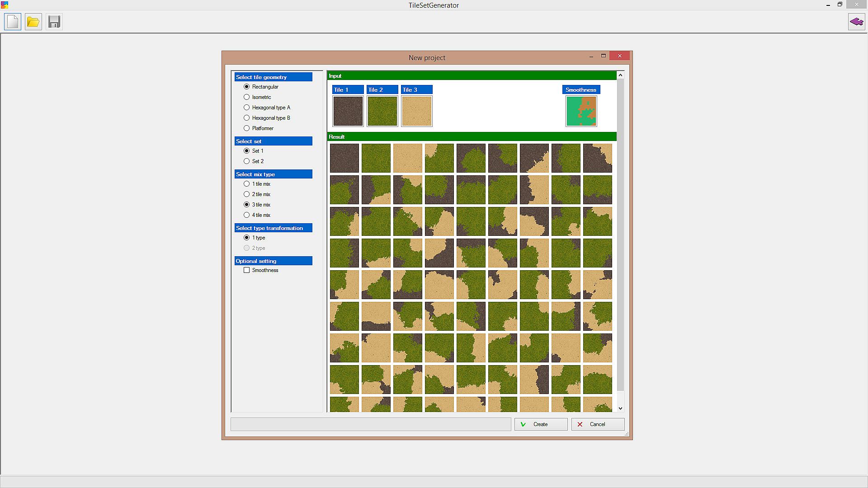
Task: Select Tile 2 grass texture thumbnail
Action: click(x=382, y=111)
